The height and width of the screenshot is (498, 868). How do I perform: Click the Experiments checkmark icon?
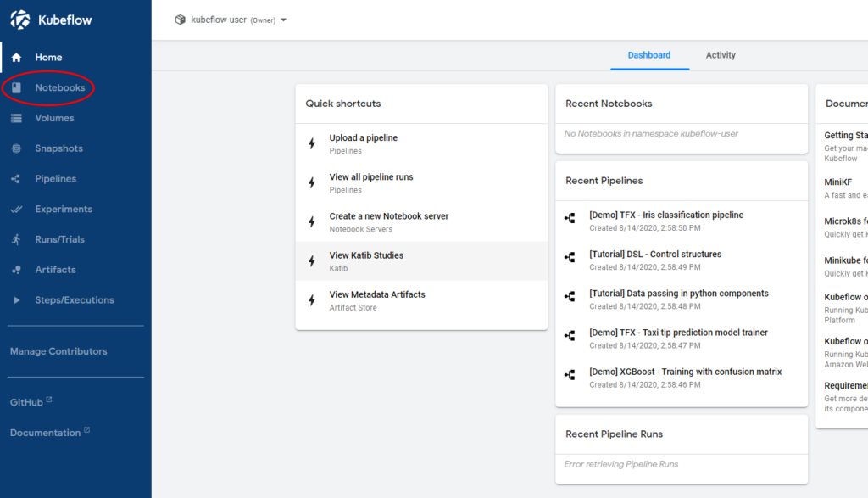17,209
